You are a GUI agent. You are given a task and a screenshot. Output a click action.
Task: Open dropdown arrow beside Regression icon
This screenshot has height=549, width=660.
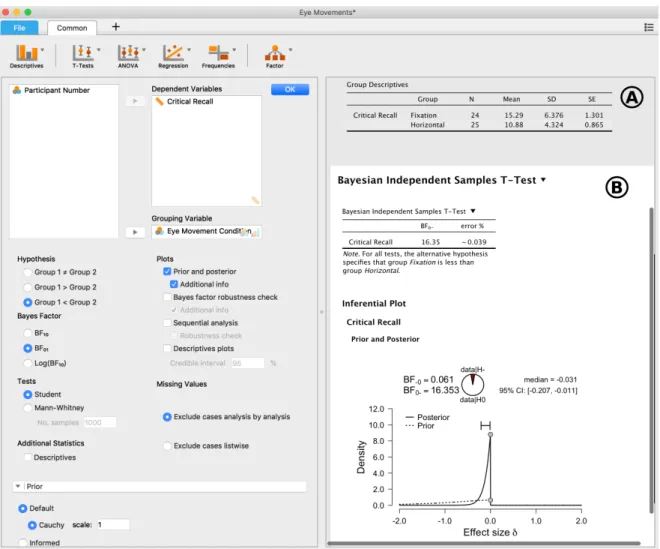click(189, 50)
